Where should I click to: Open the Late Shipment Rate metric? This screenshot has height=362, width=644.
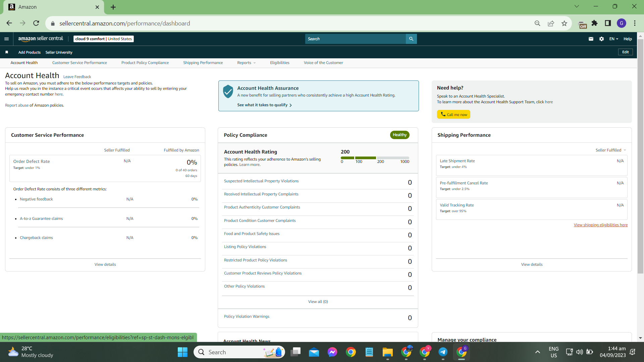(x=457, y=161)
